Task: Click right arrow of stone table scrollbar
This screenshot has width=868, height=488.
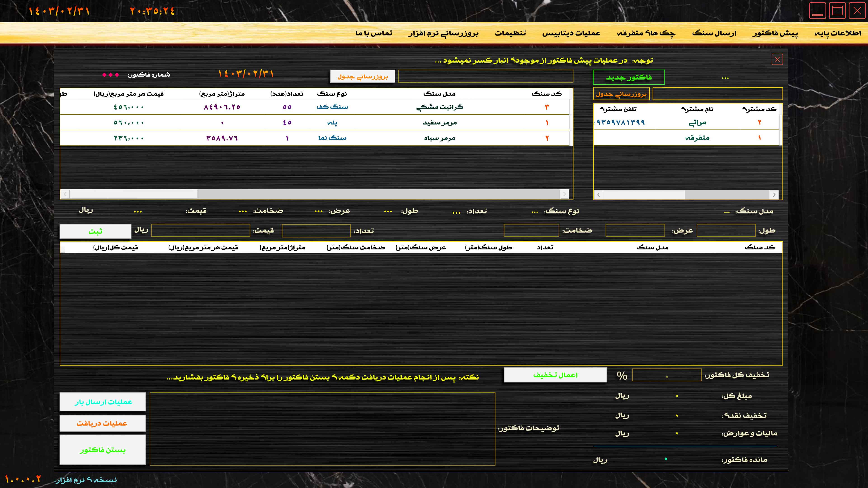Action: (564, 194)
